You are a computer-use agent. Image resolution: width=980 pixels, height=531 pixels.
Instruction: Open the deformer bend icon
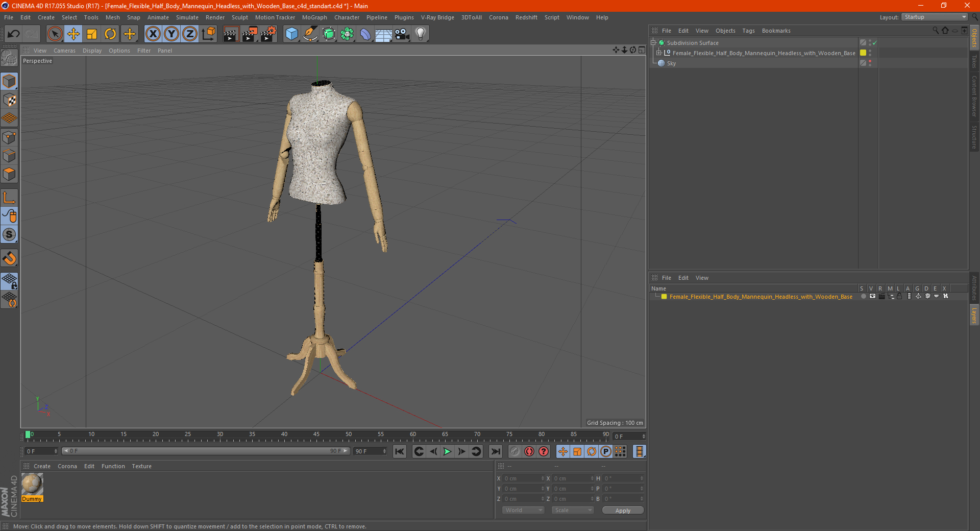pos(365,34)
